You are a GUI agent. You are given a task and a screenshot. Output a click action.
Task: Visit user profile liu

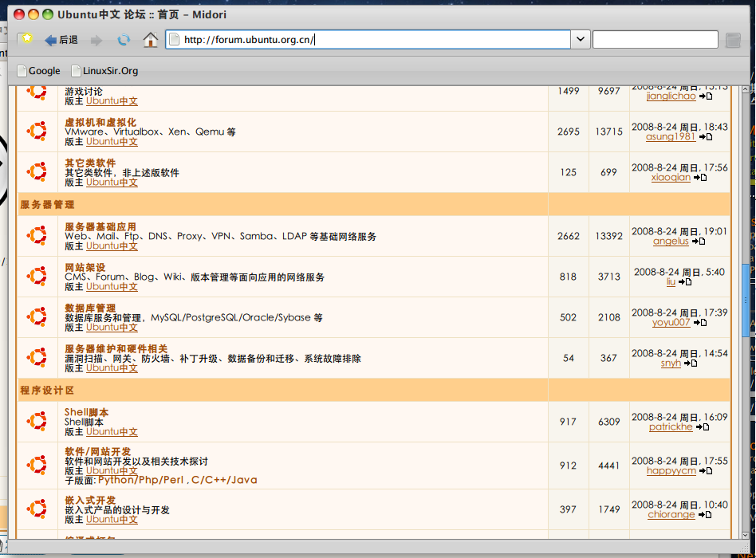tap(671, 281)
